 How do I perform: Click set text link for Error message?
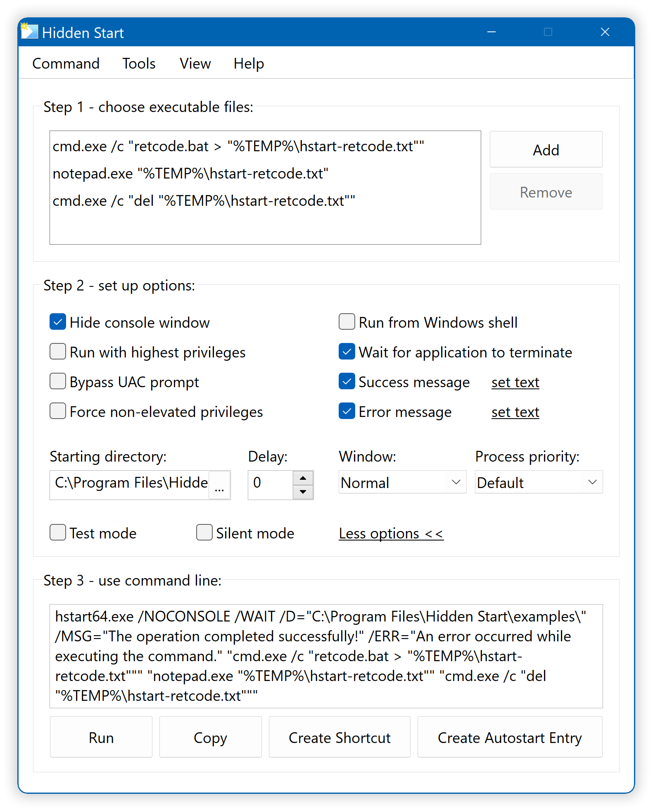tap(515, 412)
